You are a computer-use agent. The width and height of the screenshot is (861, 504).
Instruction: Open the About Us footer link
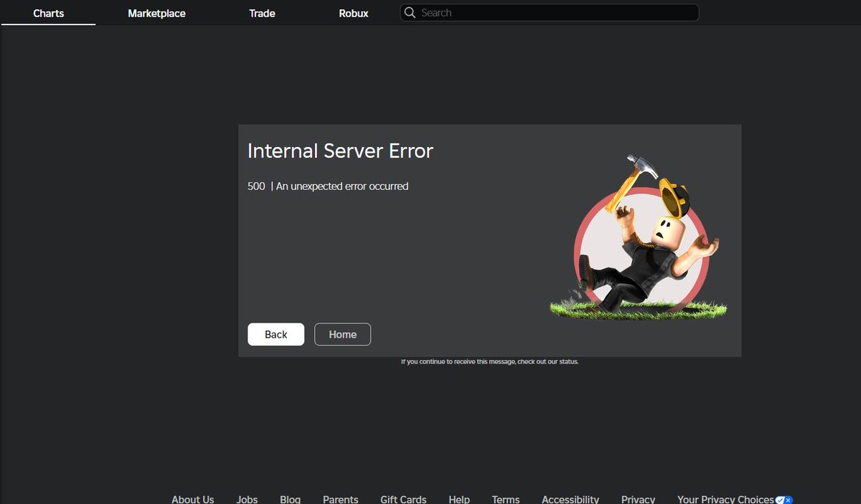(x=192, y=499)
